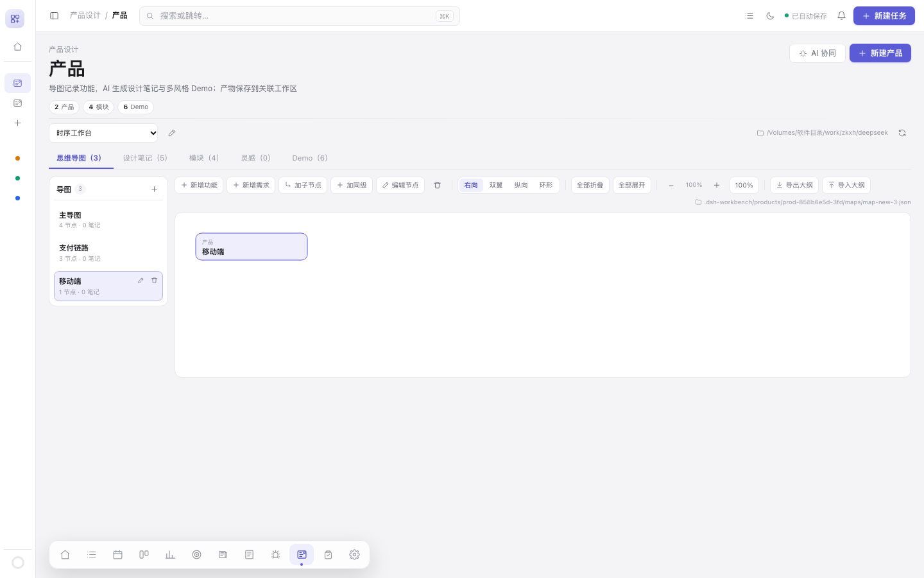Open the newspaper icon in dock
This screenshot has width=924, height=578.
coord(223,554)
